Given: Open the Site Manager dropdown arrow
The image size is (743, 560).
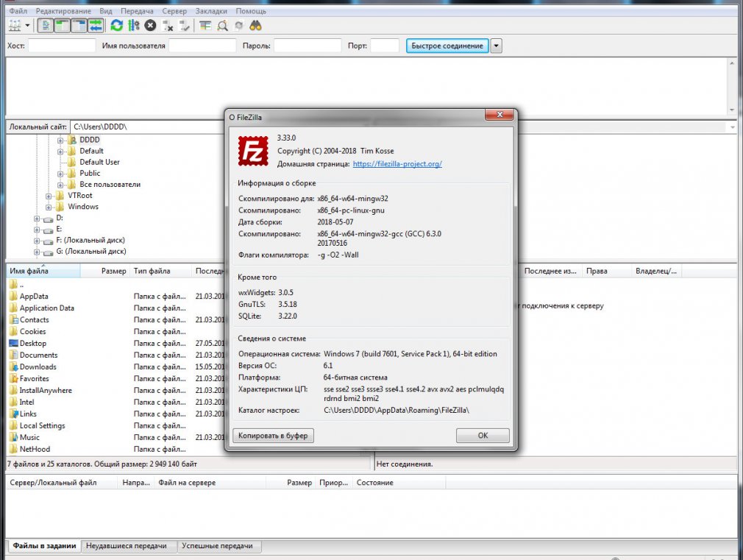Looking at the screenshot, I should pyautogui.click(x=27, y=26).
